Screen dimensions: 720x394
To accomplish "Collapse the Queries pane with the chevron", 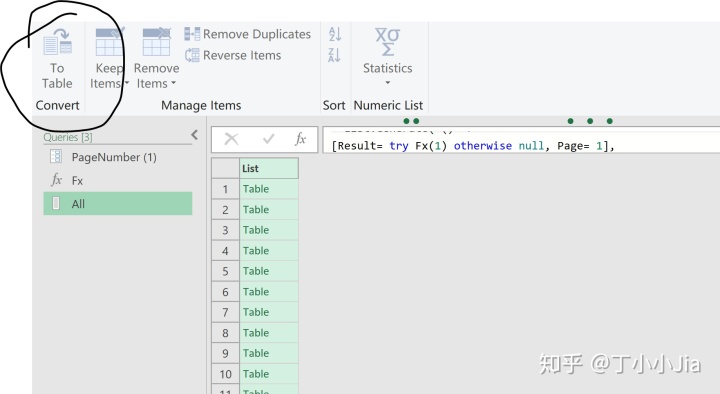I will point(195,135).
